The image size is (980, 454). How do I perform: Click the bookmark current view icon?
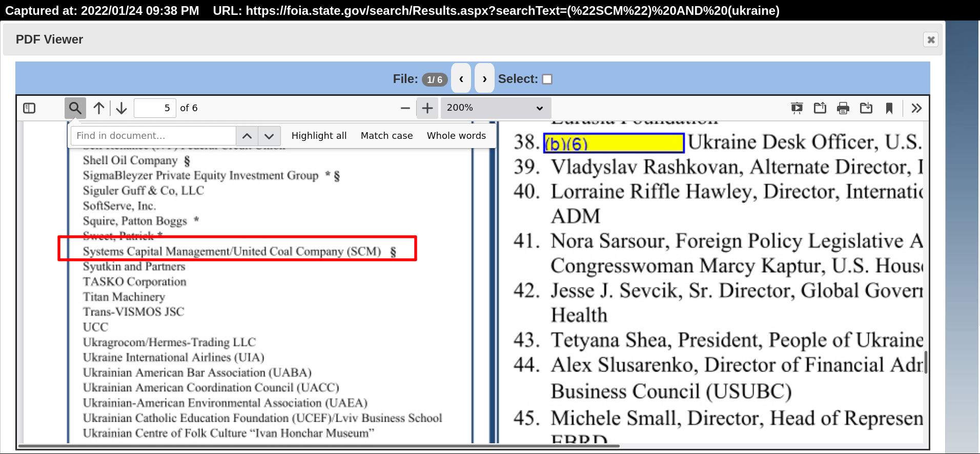tap(889, 108)
